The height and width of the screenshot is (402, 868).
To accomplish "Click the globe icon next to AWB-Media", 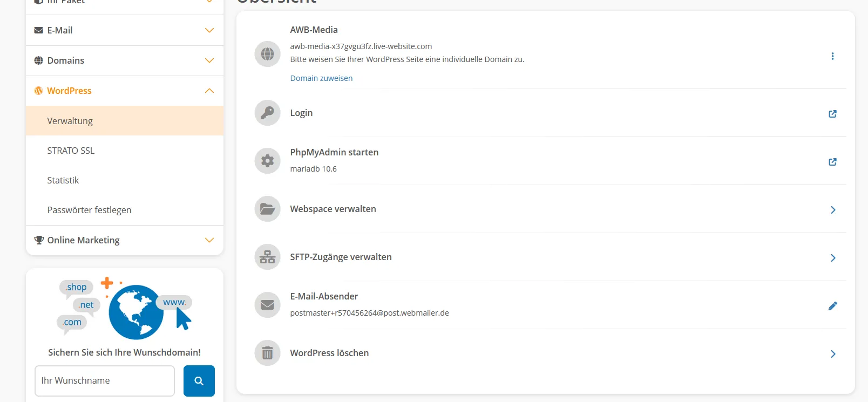I will (268, 54).
